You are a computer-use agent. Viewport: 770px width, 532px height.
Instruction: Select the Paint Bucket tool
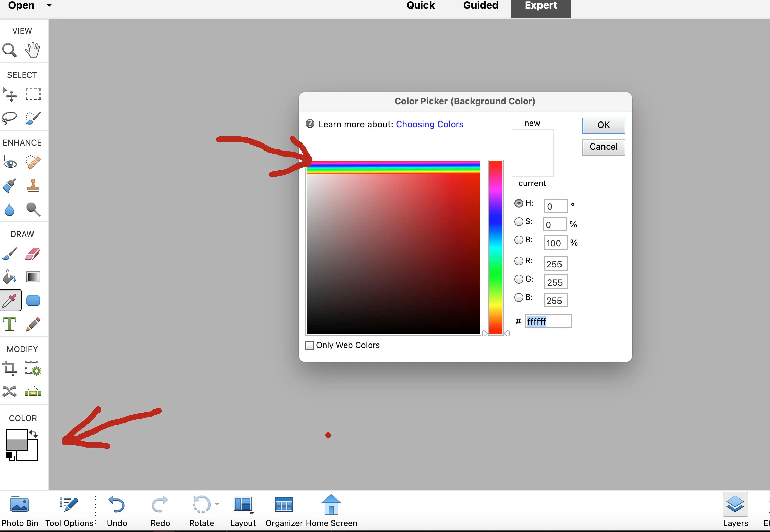9,277
